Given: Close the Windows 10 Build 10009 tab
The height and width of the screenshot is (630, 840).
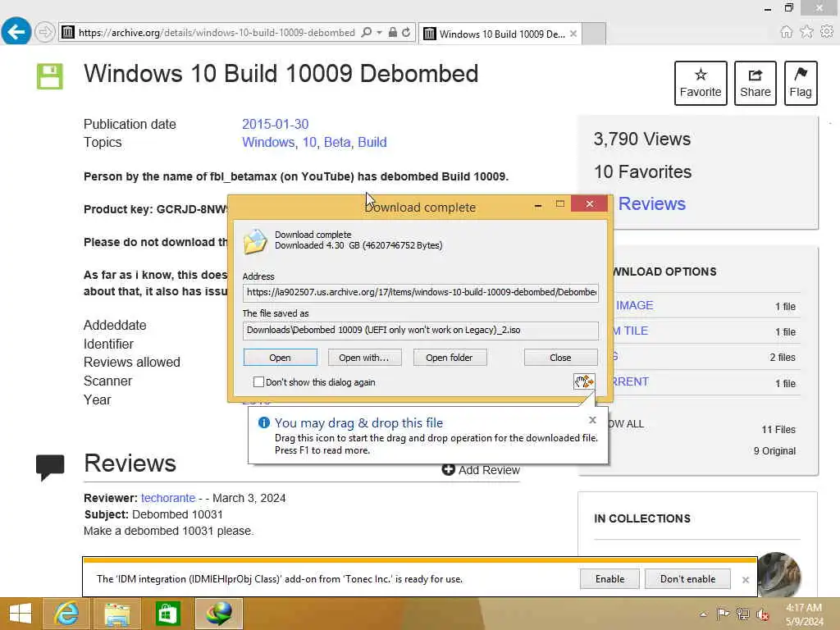Looking at the screenshot, I should pos(573,34).
